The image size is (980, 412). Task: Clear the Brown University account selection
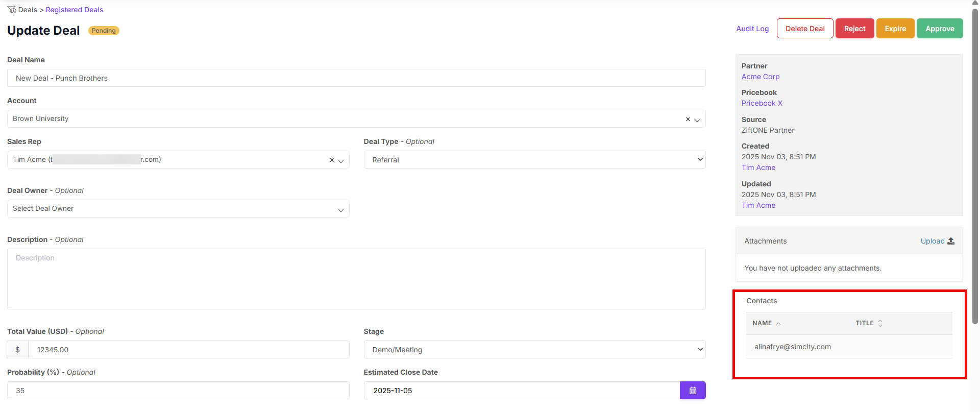688,119
